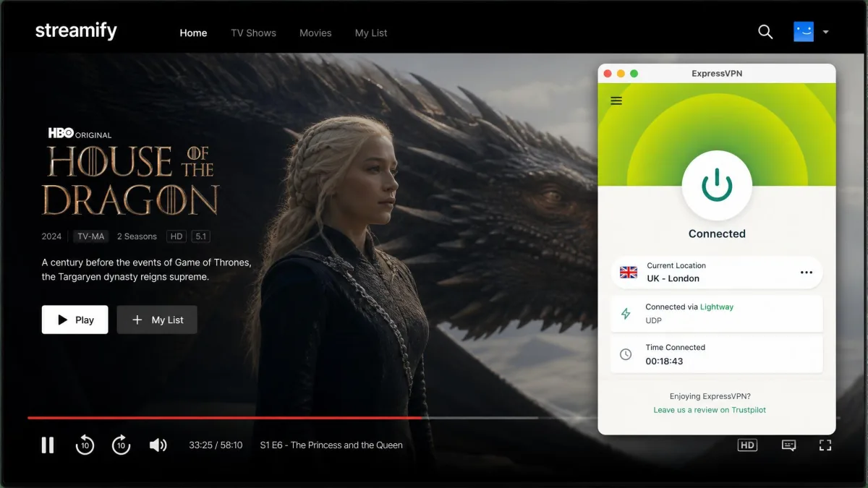Expand the profile dropdown arrow
868x488 pixels.
pos(825,33)
